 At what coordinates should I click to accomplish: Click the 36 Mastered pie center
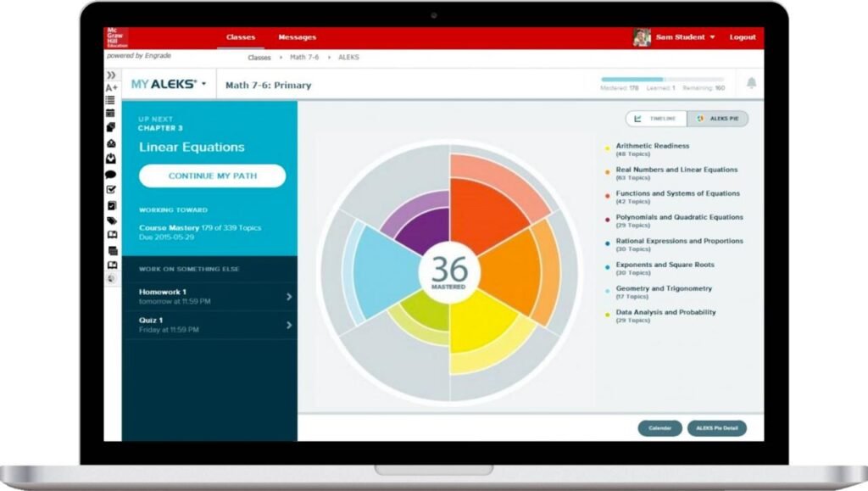point(449,272)
